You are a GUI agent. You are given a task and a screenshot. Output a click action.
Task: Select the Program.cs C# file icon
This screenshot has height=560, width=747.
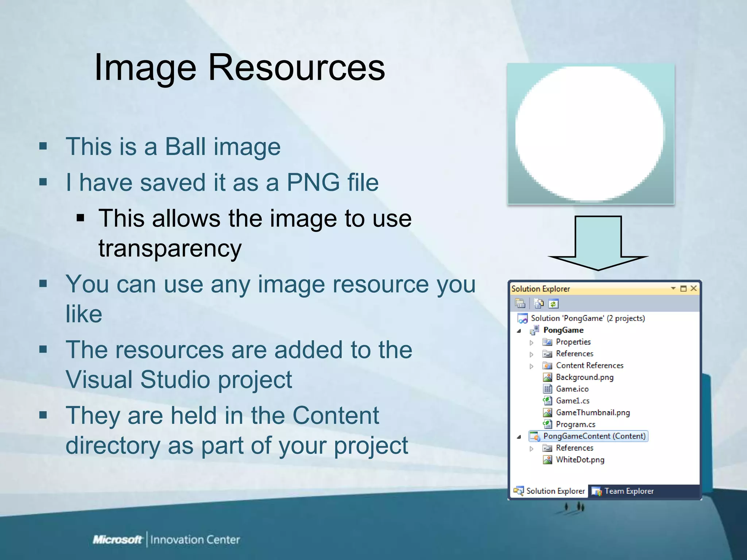pyautogui.click(x=547, y=424)
